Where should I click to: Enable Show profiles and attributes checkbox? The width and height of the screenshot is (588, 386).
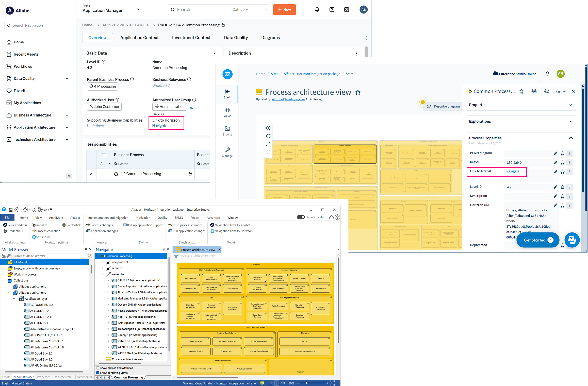click(98, 368)
